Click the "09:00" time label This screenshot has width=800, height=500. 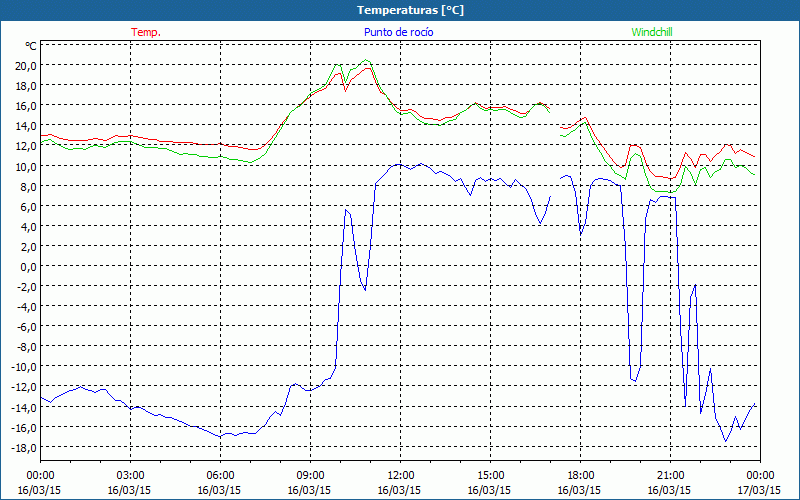310,476
